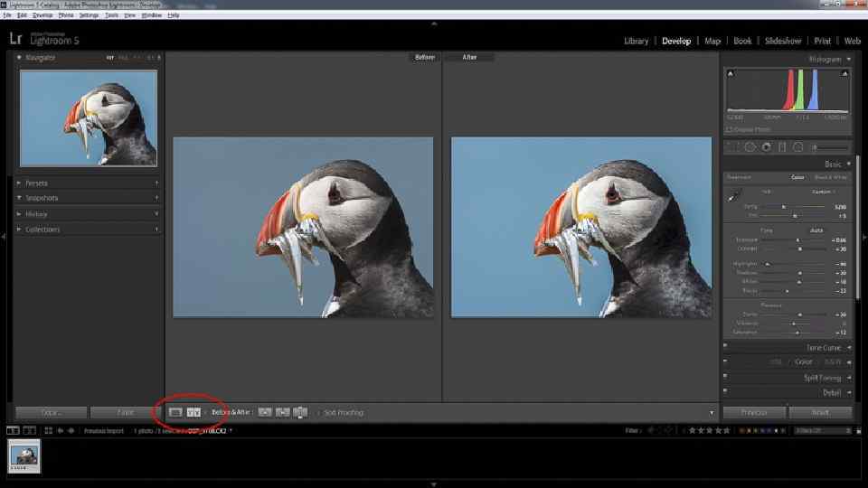Screen dimensions: 868x488
Task: Select the Graduated Filter tool
Action: coord(782,147)
